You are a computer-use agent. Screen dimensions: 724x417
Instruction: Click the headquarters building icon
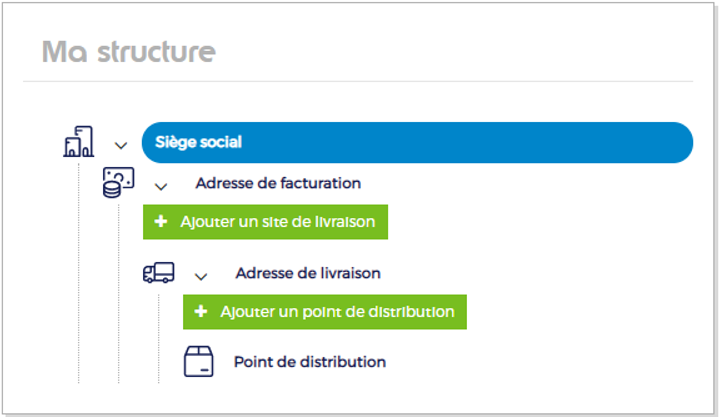point(79,142)
